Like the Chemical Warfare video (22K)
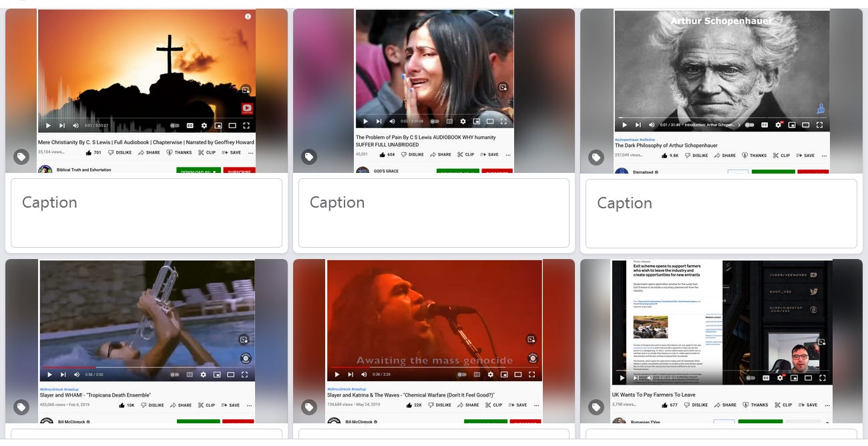This screenshot has width=868, height=446. tap(413, 405)
